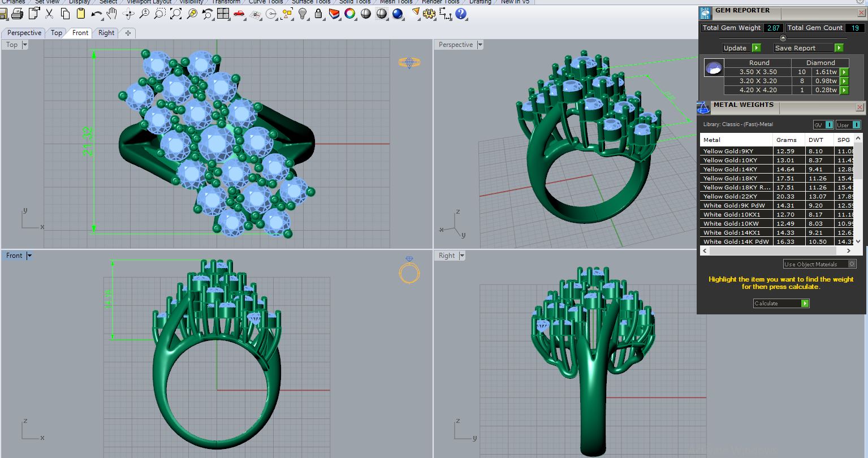Click the Save Report button
Screen dimensions: 868x458
[x=809, y=48]
